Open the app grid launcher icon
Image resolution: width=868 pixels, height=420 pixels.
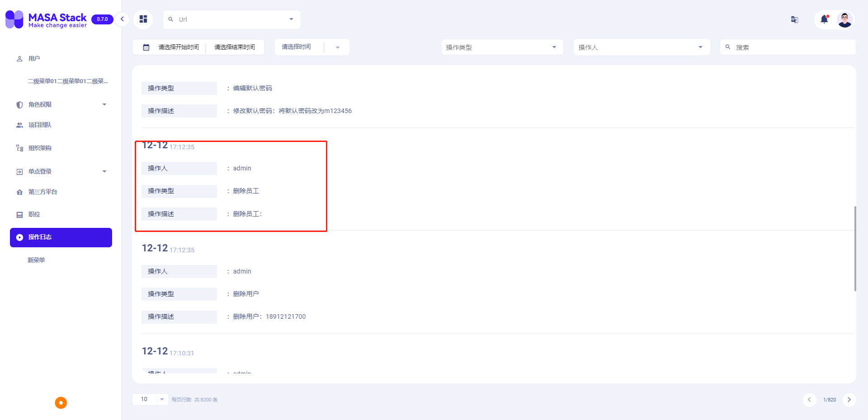coord(143,19)
